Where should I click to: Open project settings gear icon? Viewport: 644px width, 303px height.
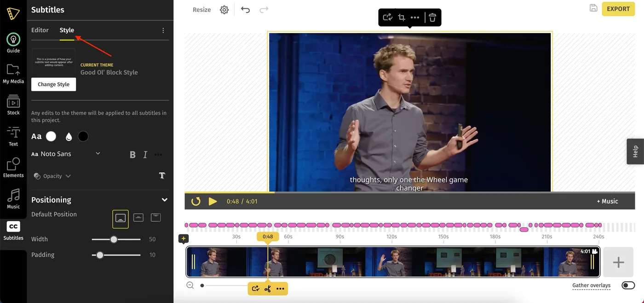pos(224,10)
